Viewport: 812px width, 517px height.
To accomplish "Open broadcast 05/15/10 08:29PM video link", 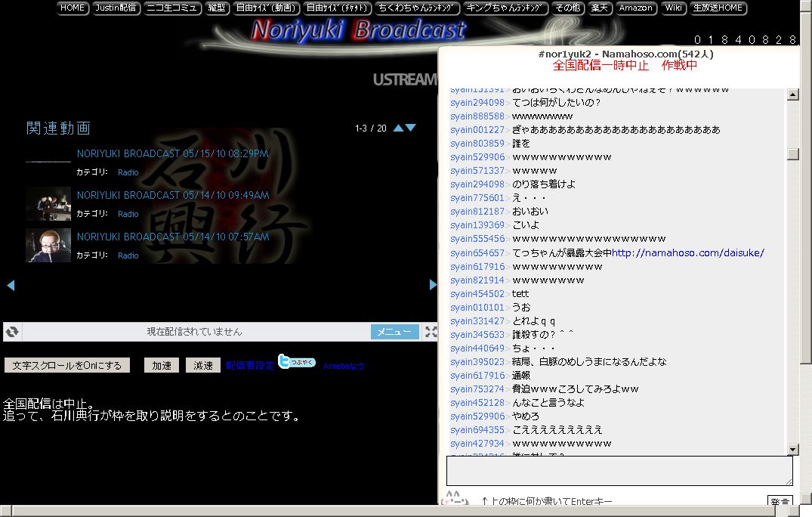I will [x=173, y=153].
